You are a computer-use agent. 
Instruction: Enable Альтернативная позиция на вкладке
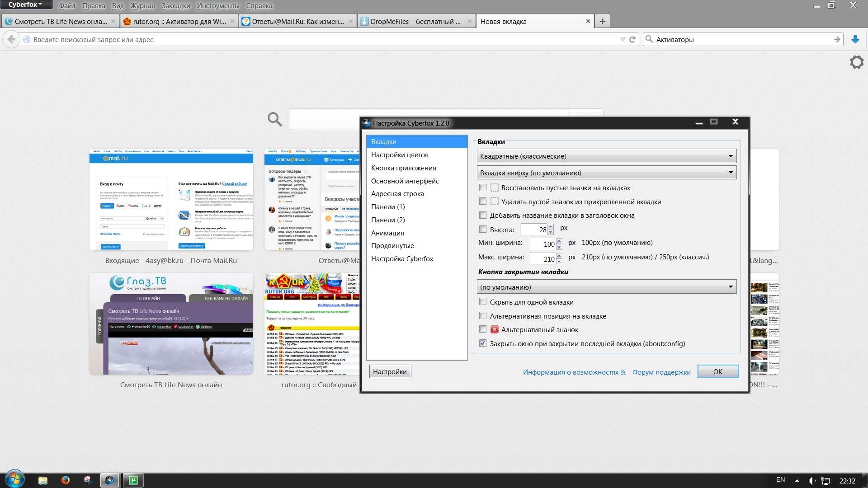(x=483, y=316)
